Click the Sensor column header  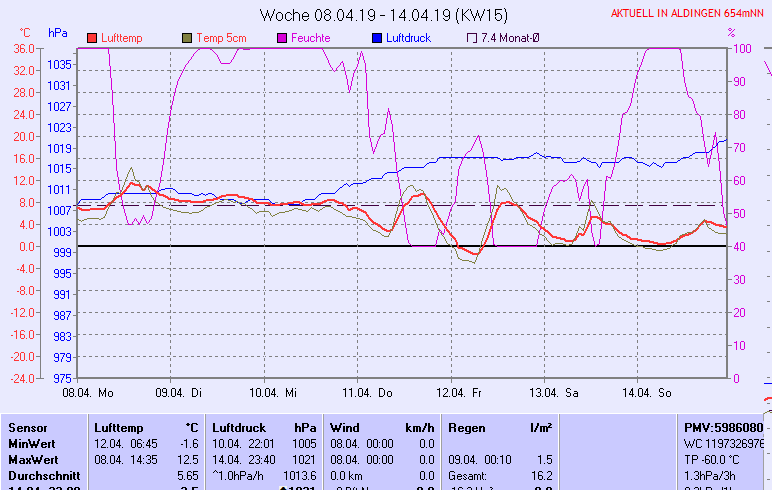coord(28,427)
